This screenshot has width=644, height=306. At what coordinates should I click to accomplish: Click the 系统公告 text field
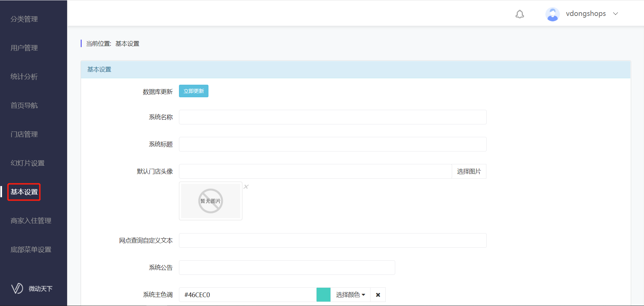[287, 268]
